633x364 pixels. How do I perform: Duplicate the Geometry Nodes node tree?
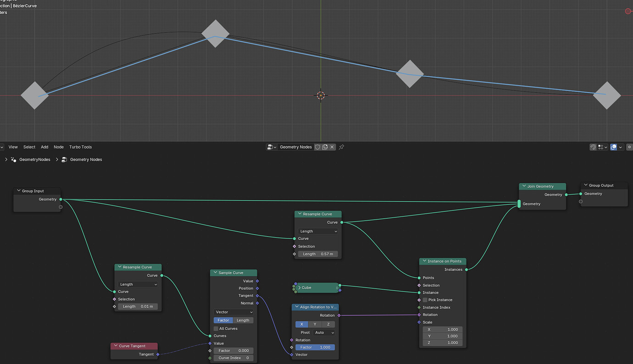tap(325, 147)
